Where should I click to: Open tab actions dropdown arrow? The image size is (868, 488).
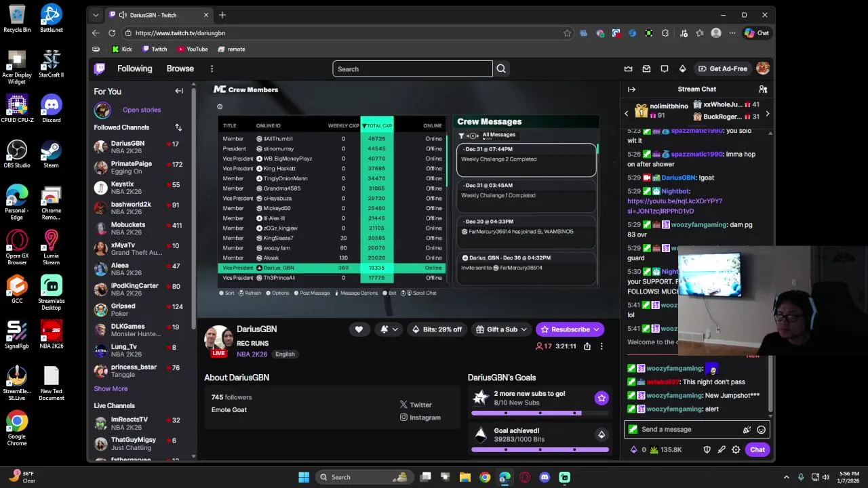(96, 15)
